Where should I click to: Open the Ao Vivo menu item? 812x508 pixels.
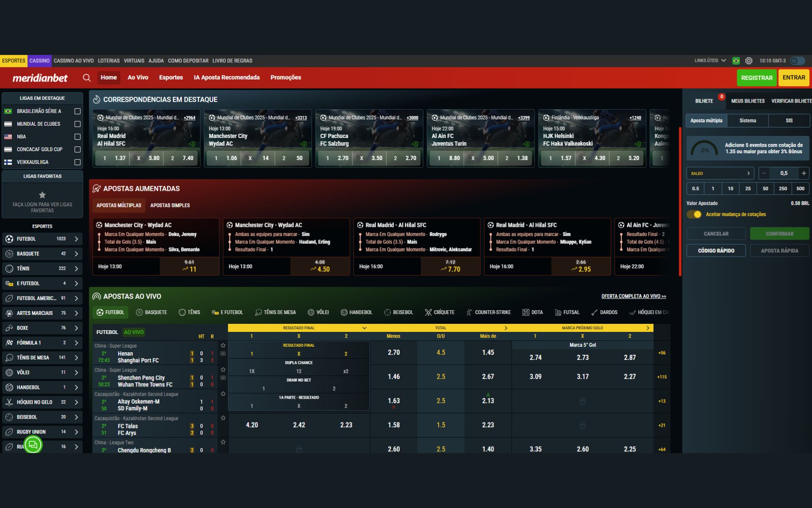pos(138,77)
